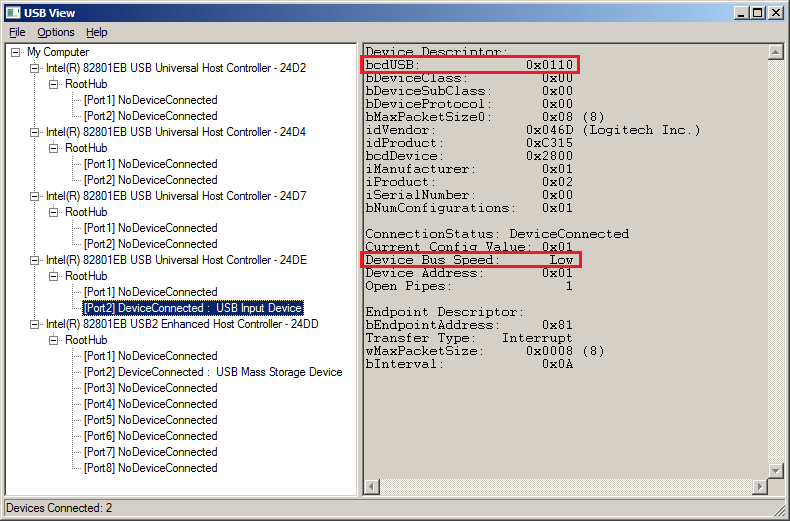The width and height of the screenshot is (790, 521).
Task: Collapse the 24D2 Universal Host Controller node
Action: [x=36, y=68]
